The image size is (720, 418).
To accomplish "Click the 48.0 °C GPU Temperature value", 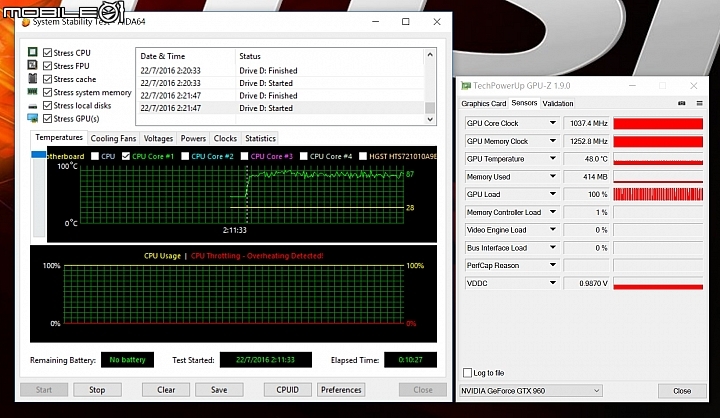I will point(586,159).
